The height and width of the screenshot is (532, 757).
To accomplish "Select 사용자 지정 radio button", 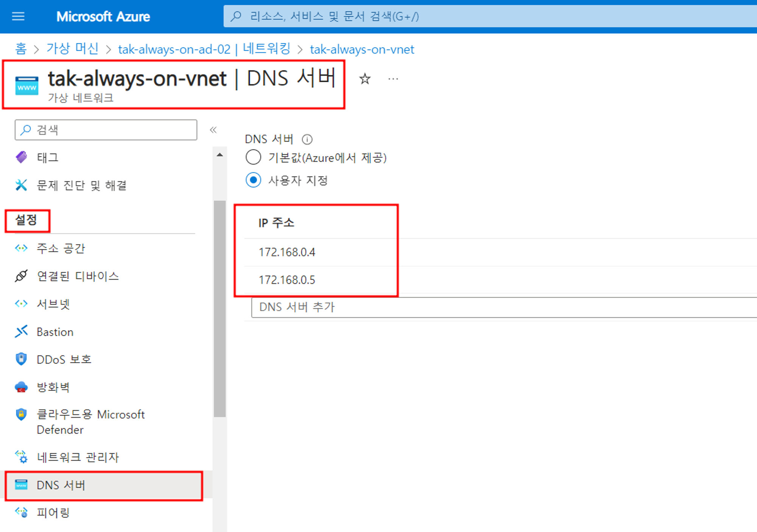I will pyautogui.click(x=253, y=180).
